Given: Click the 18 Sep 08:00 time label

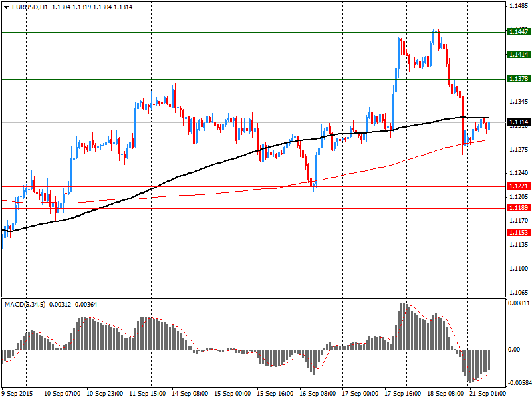Looking at the screenshot, I should point(445,394).
